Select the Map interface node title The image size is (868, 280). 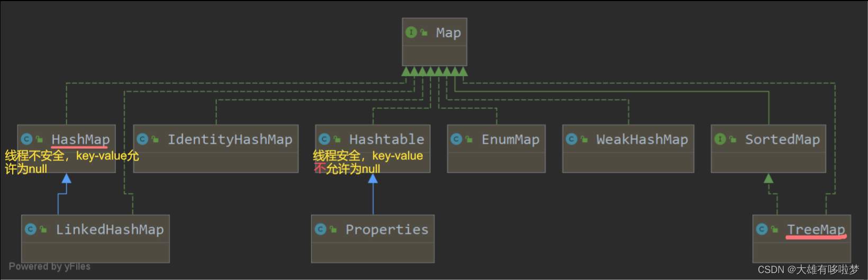448,33
